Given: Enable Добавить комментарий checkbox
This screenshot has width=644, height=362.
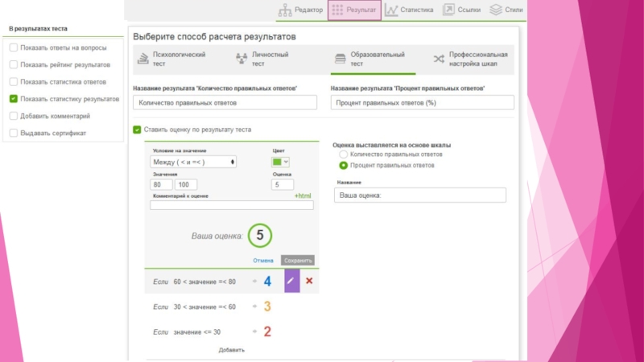Looking at the screenshot, I should 14,116.
